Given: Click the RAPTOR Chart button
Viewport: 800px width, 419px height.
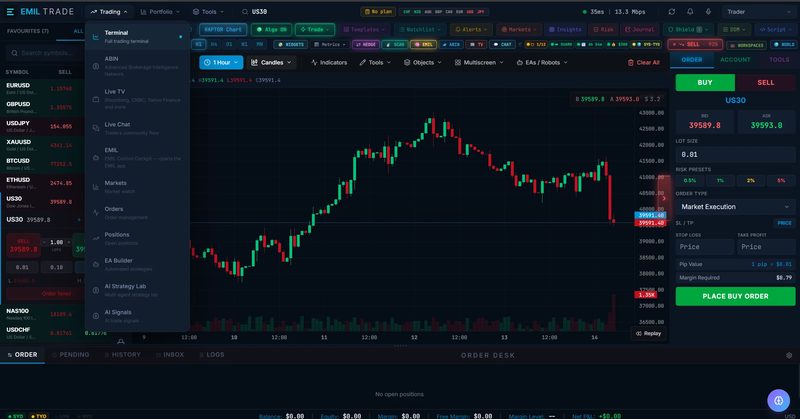Looking at the screenshot, I should (x=223, y=30).
